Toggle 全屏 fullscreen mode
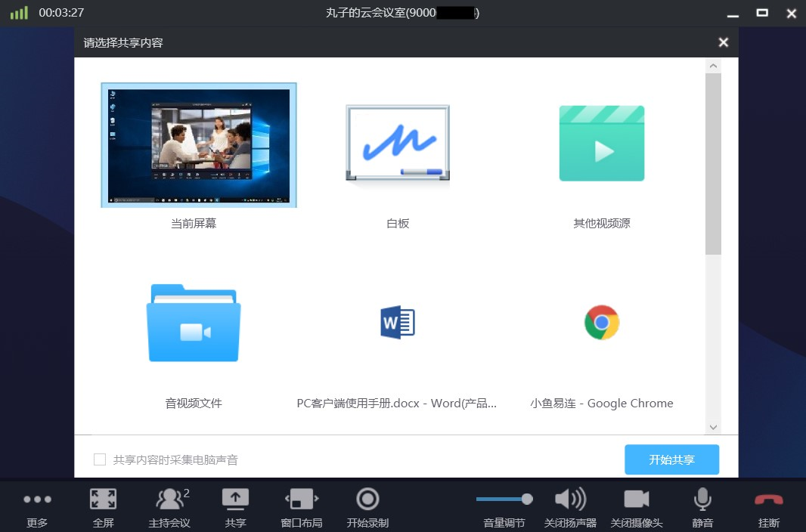Screen dimensions: 806x532 pos(103,507)
